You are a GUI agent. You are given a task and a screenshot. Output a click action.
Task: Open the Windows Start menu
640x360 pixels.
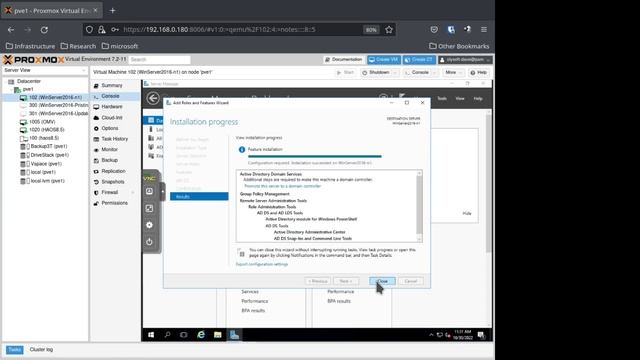click(151, 335)
